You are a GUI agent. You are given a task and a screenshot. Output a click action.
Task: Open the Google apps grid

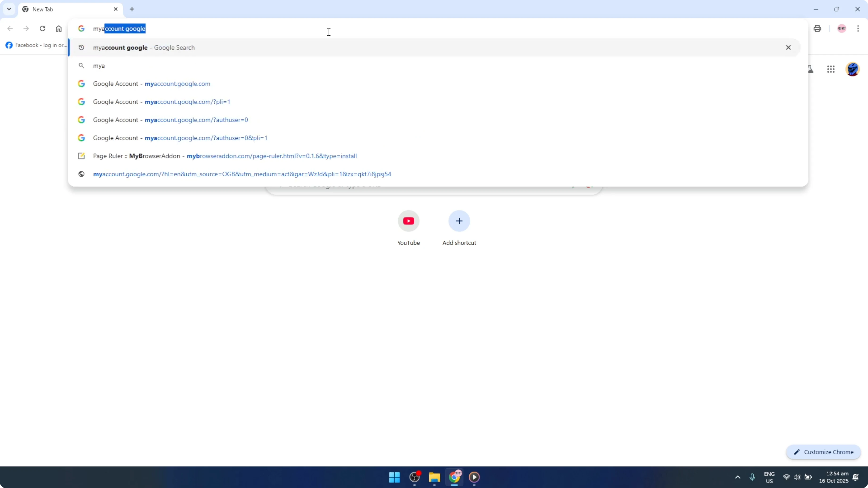[x=830, y=69]
